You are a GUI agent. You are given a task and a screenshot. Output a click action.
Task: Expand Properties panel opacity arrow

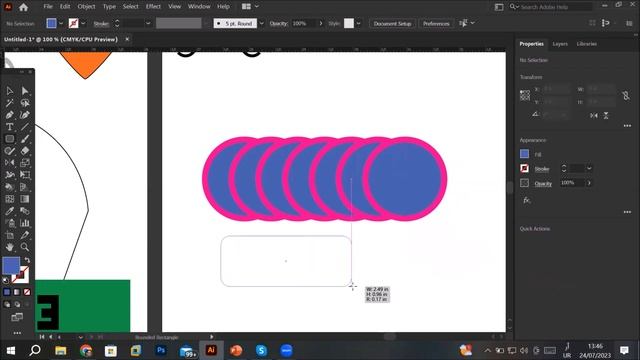[x=589, y=183]
